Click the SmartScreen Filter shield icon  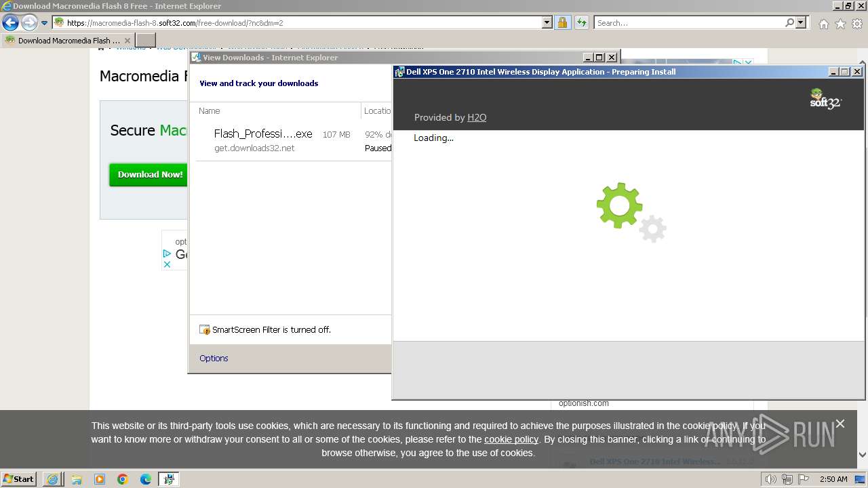click(204, 329)
